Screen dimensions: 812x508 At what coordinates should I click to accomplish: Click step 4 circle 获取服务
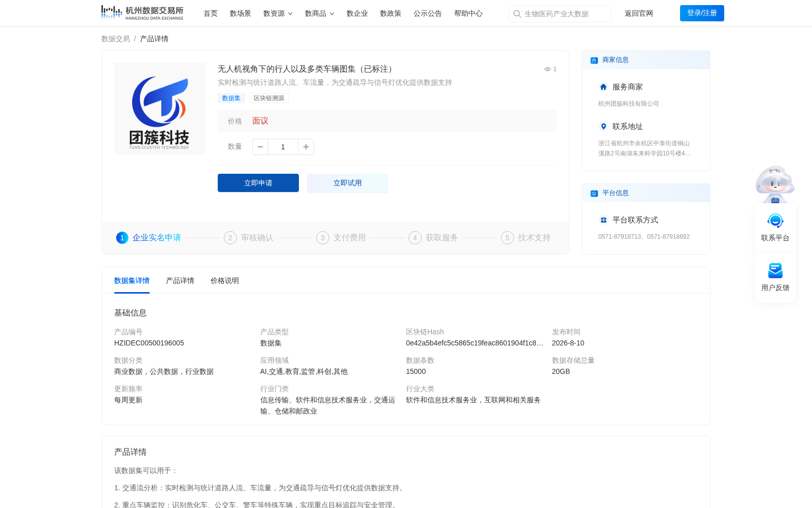pos(415,238)
